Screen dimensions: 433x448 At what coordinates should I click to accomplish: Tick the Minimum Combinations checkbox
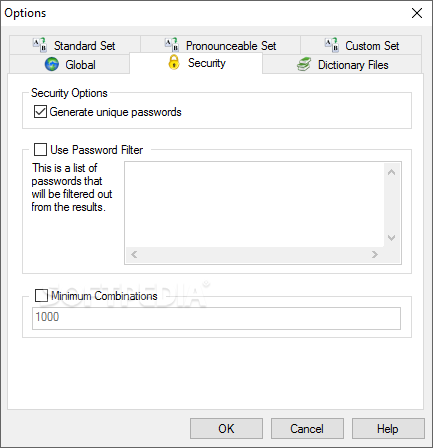(41, 296)
